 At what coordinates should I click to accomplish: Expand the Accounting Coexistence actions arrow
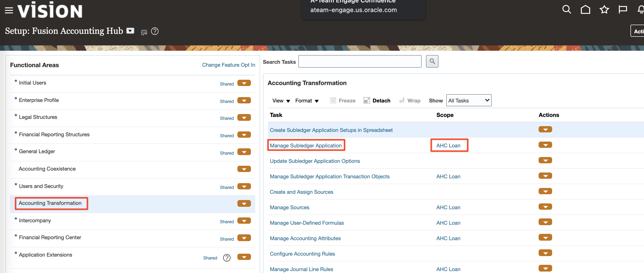[244, 169]
